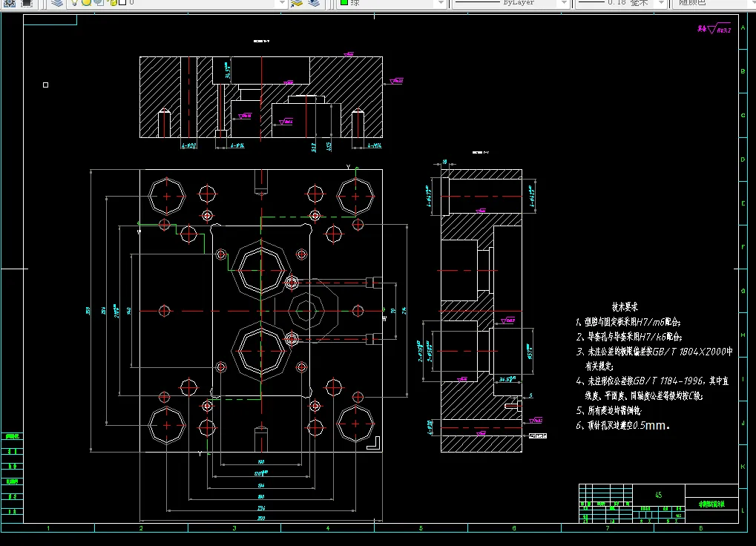Open the ByLayer linetype combo box
This screenshot has width=756, height=546.
[x=510, y=3]
